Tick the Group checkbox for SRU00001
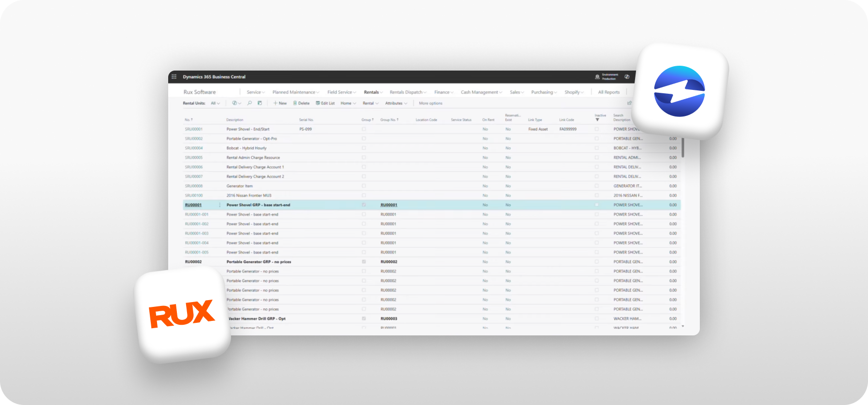 pyautogui.click(x=364, y=129)
